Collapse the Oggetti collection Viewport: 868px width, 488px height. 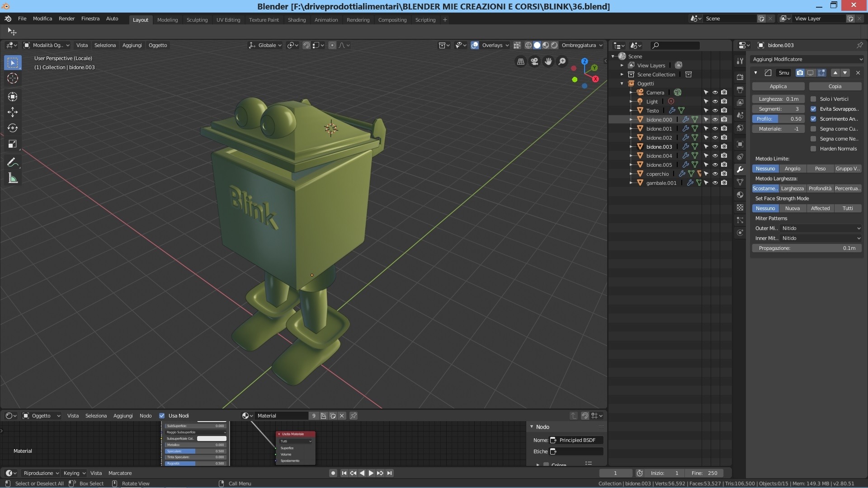[622, 83]
